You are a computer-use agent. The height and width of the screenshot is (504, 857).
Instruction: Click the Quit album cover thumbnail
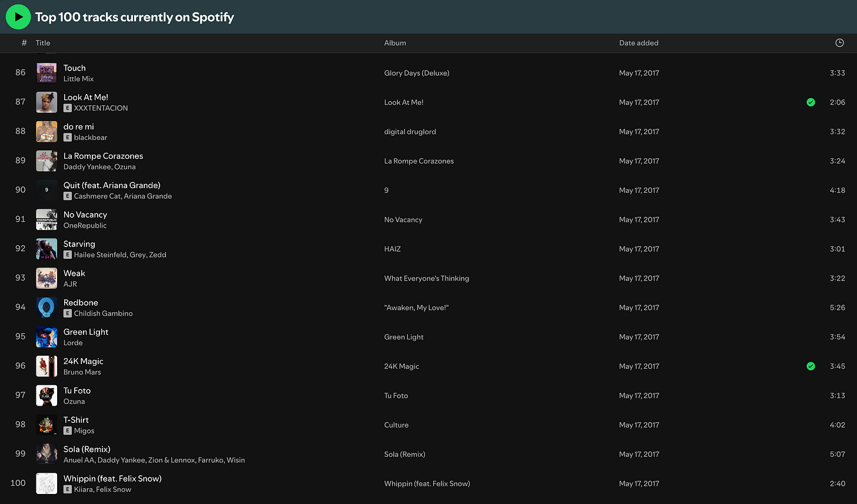(x=46, y=191)
